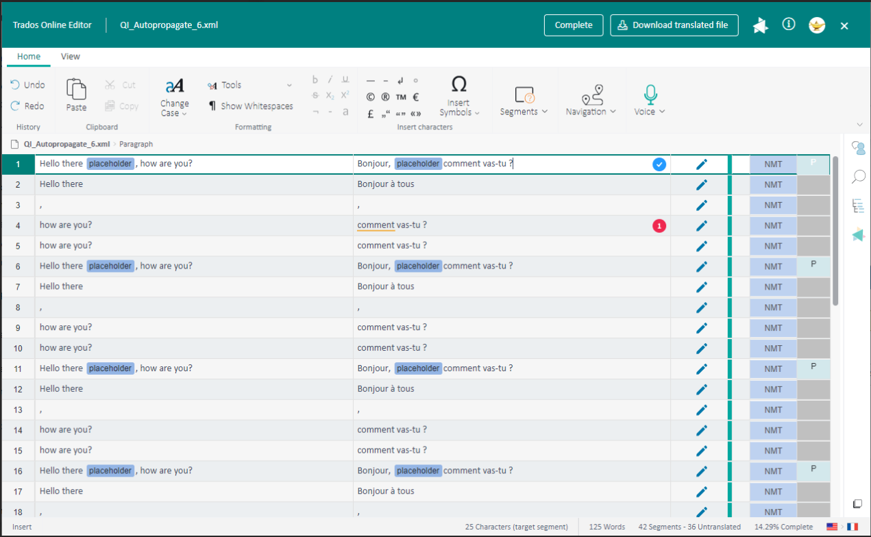Click the Paste icon in Clipboard group

[76, 95]
